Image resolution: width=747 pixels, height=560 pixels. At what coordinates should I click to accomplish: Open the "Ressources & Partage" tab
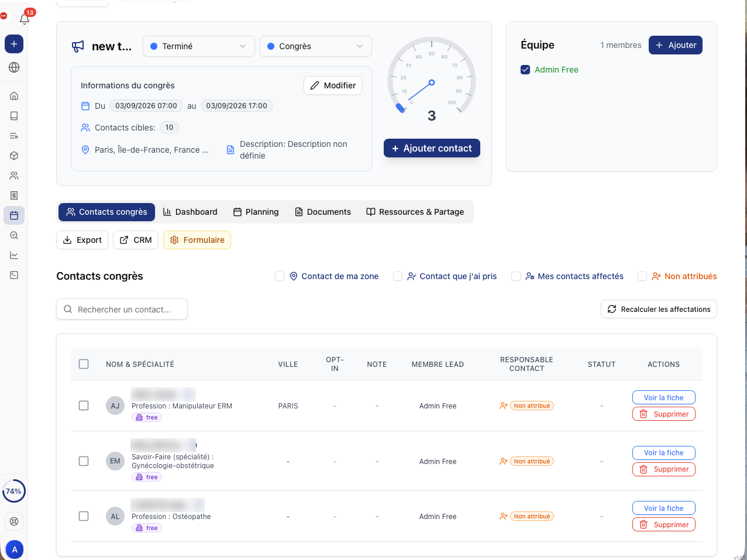[415, 212]
